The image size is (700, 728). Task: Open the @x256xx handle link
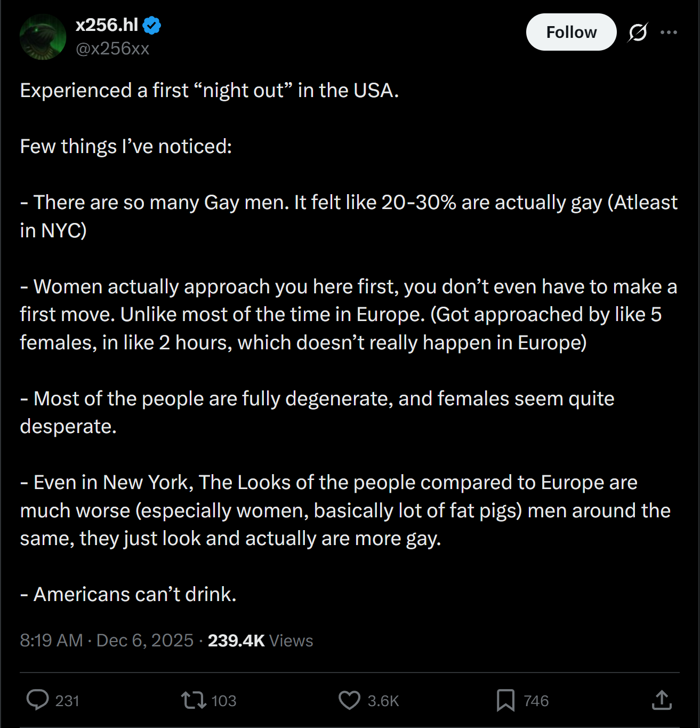pos(112,49)
